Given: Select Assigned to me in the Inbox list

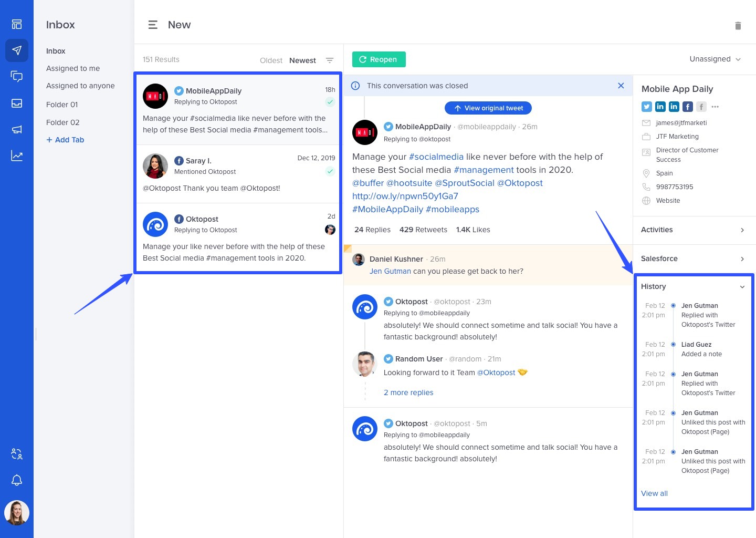Looking at the screenshot, I should [x=73, y=68].
